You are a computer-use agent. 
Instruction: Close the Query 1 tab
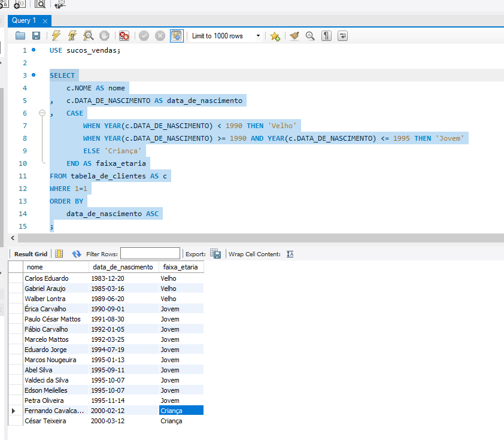click(x=44, y=20)
